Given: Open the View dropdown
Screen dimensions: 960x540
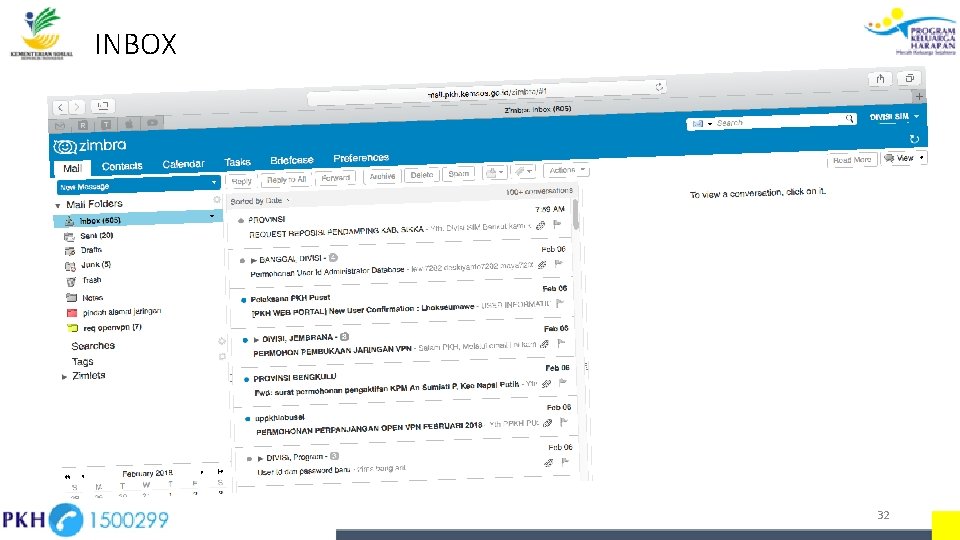Looking at the screenshot, I should click(x=904, y=158).
